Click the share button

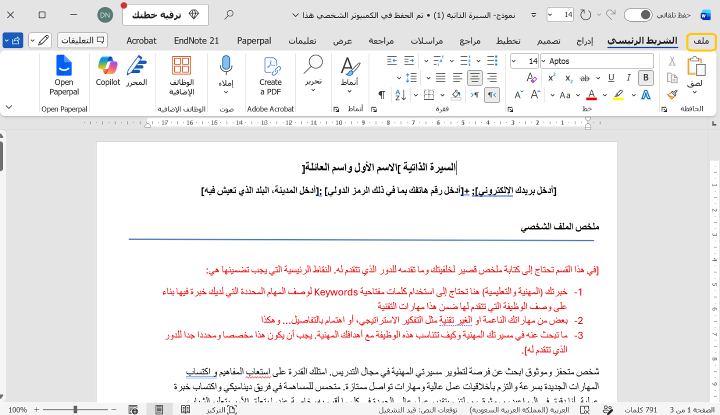pos(12,40)
